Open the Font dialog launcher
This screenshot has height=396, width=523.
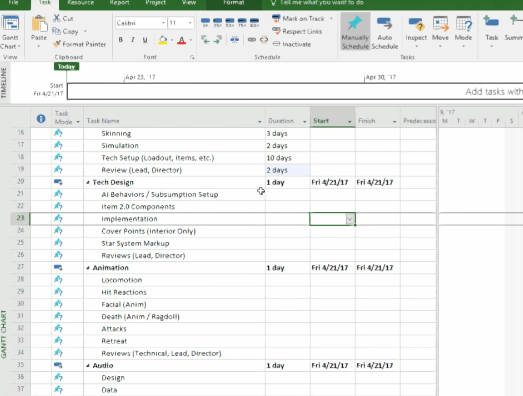[x=192, y=57]
